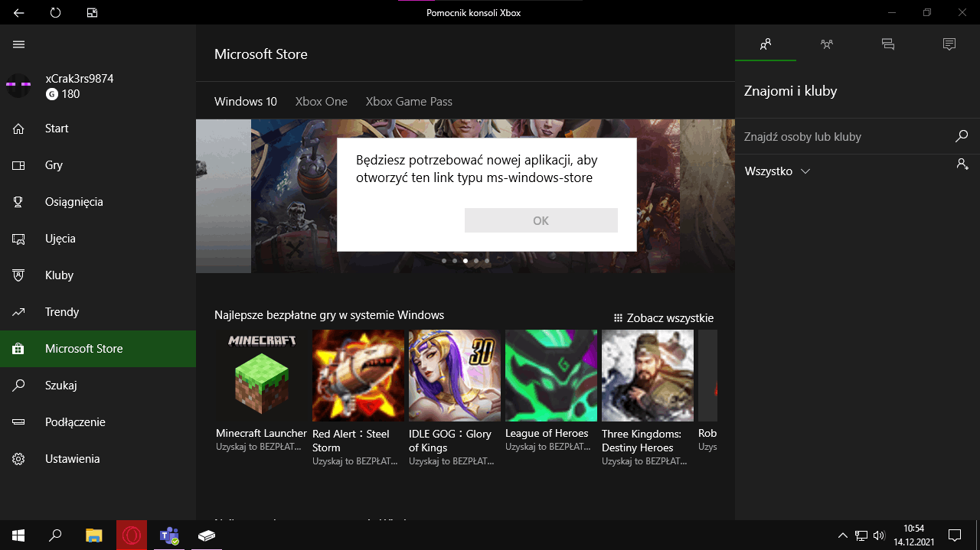Open Windows Start menu

point(18,535)
